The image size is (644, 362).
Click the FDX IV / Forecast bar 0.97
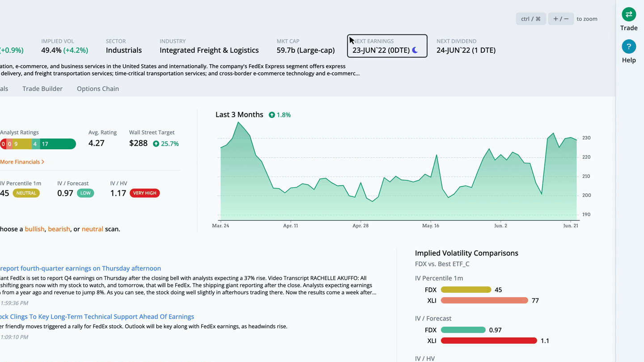[x=463, y=330]
